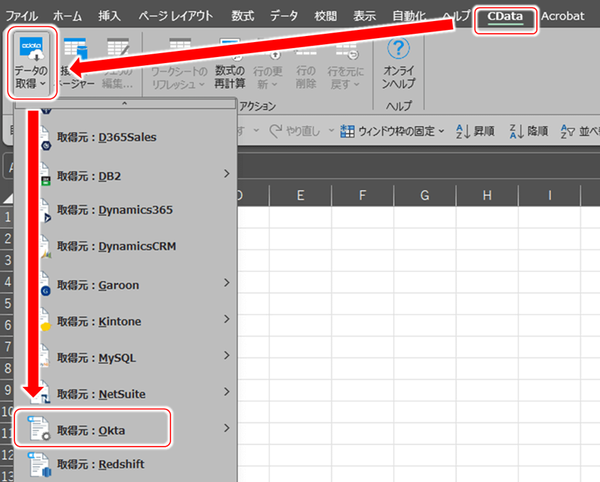
Task: Choose 取得元 : Okta menu entry
Action: click(x=125, y=428)
